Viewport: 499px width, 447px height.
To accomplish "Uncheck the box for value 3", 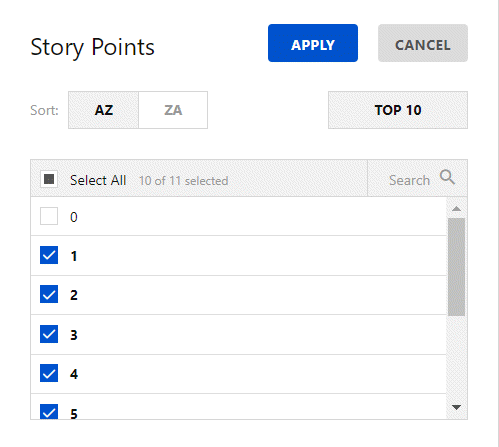I will point(49,334).
